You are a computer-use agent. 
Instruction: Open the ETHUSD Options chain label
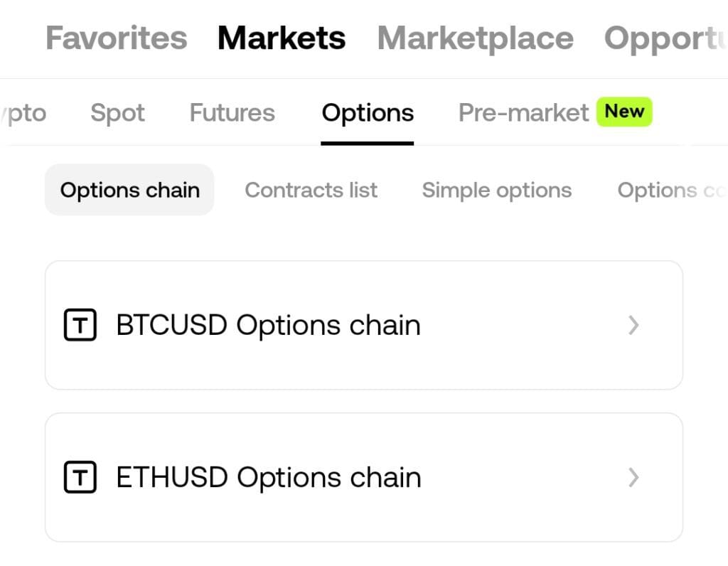[x=268, y=477]
